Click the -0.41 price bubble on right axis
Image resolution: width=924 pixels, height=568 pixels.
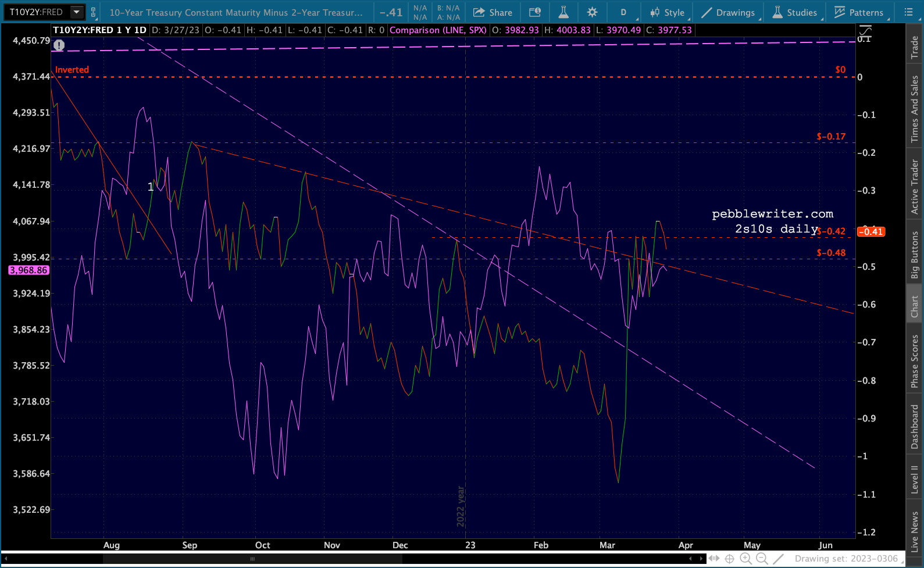coord(871,231)
